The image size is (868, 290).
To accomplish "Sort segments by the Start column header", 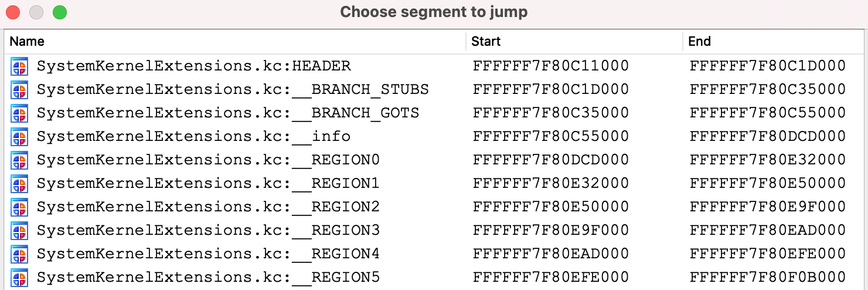I will pos(486,41).
